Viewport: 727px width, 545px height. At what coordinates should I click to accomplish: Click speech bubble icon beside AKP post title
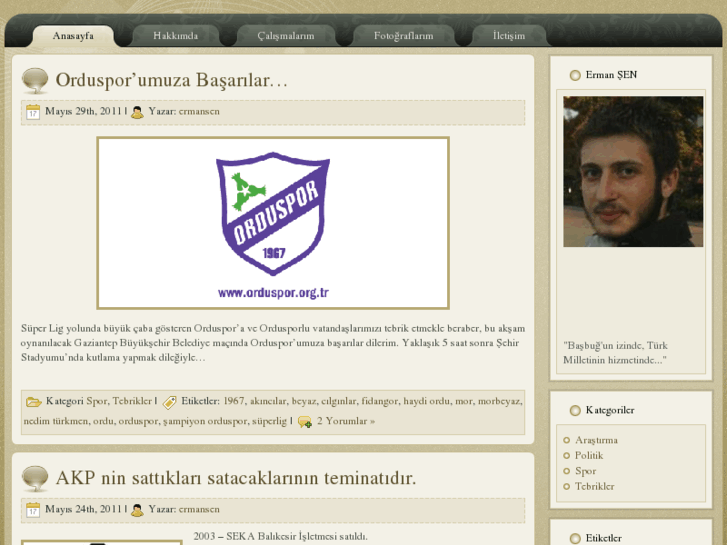pos(35,479)
